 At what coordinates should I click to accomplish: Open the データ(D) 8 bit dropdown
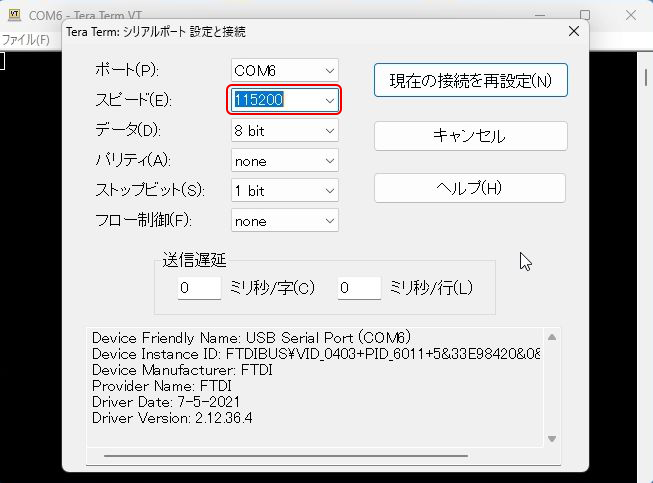[285, 130]
